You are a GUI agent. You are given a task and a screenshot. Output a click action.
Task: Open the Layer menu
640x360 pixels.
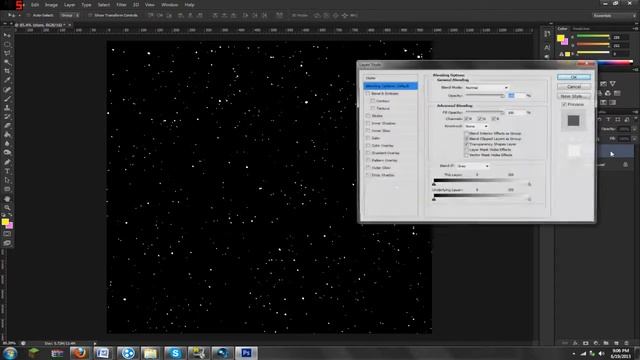tap(69, 5)
